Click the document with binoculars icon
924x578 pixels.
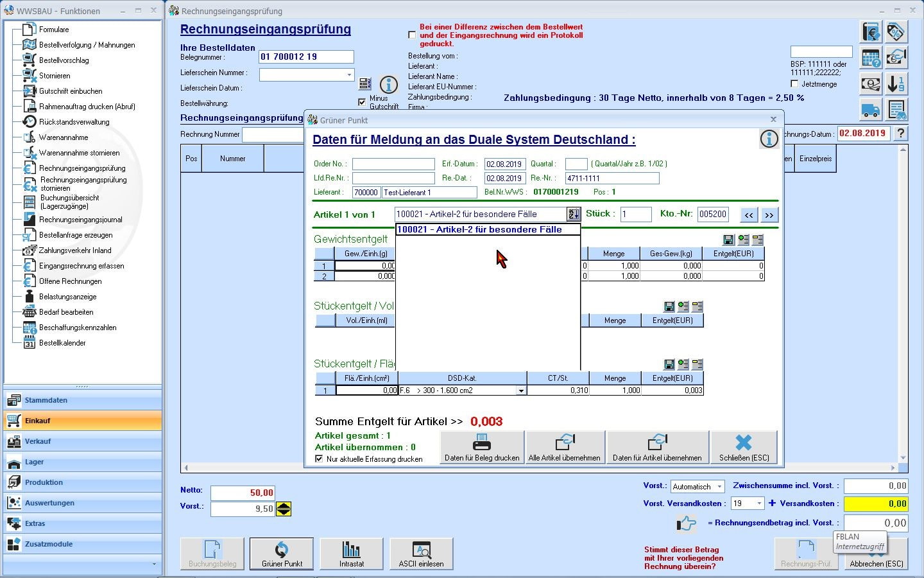[896, 109]
